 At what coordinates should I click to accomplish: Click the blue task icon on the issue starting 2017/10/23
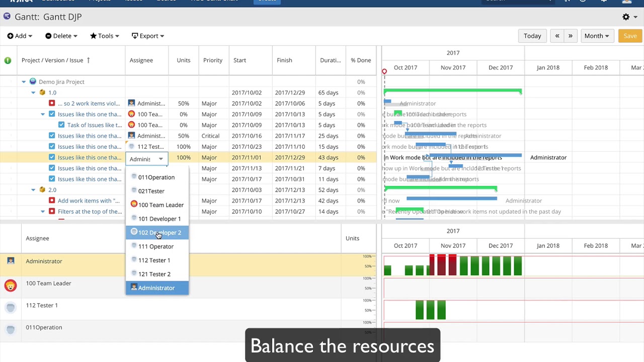click(x=52, y=146)
